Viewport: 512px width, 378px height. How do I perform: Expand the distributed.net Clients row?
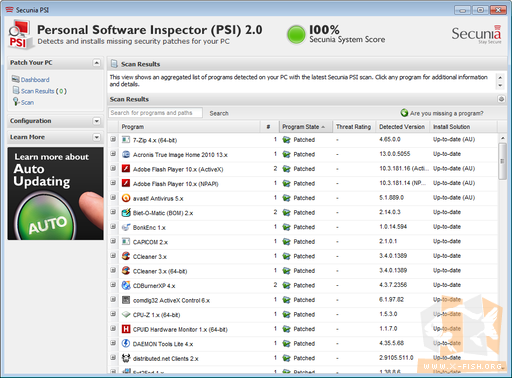tap(113, 358)
